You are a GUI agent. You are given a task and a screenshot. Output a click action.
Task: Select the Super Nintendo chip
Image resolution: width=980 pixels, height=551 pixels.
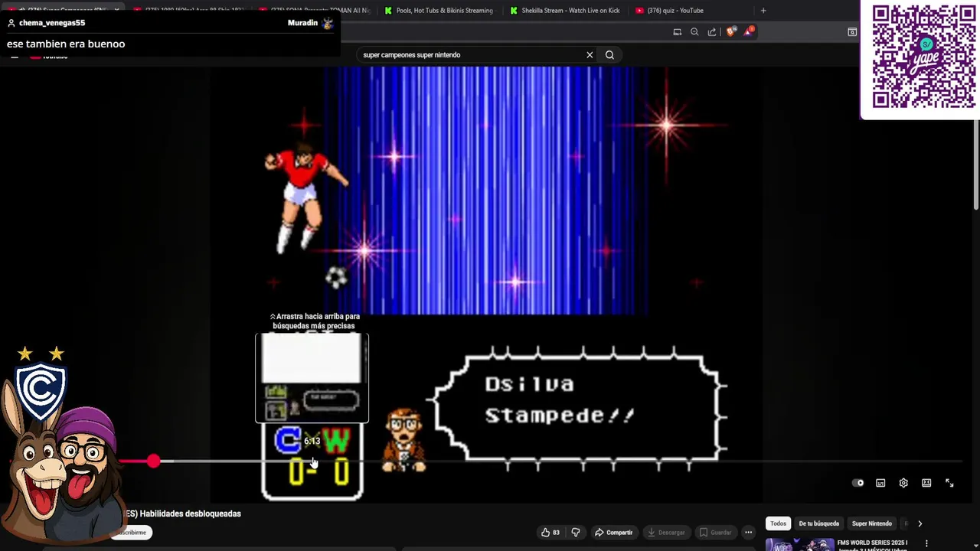871,523
